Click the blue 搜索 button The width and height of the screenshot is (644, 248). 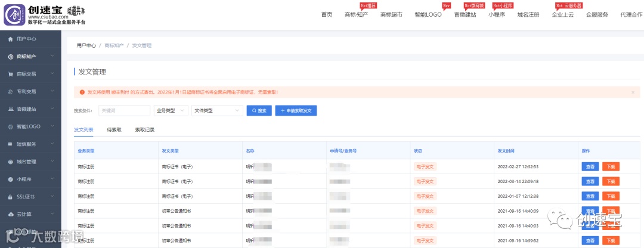259,110
